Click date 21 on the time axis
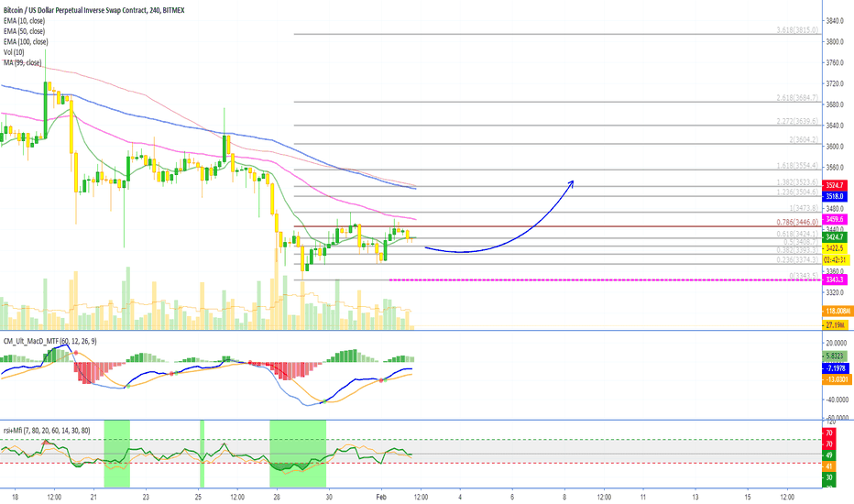This screenshot has width=854, height=504. tap(93, 497)
